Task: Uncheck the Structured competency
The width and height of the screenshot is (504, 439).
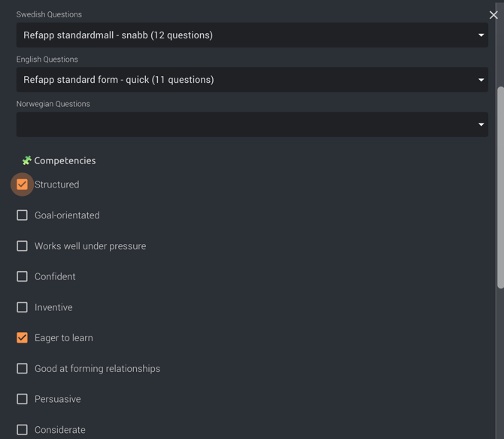Action: pyautogui.click(x=22, y=184)
